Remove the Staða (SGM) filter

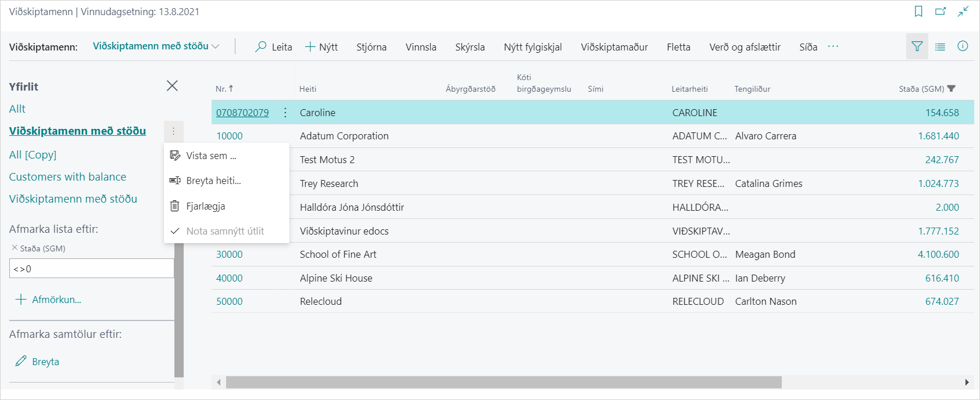15,247
